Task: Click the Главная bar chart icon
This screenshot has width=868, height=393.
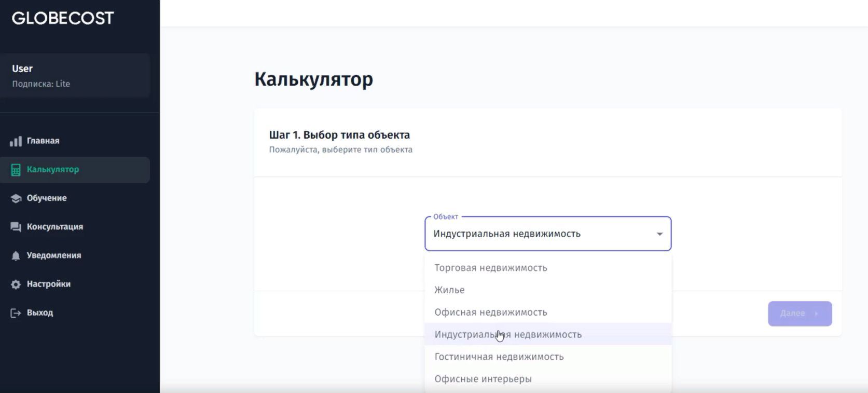Action: [x=16, y=141]
